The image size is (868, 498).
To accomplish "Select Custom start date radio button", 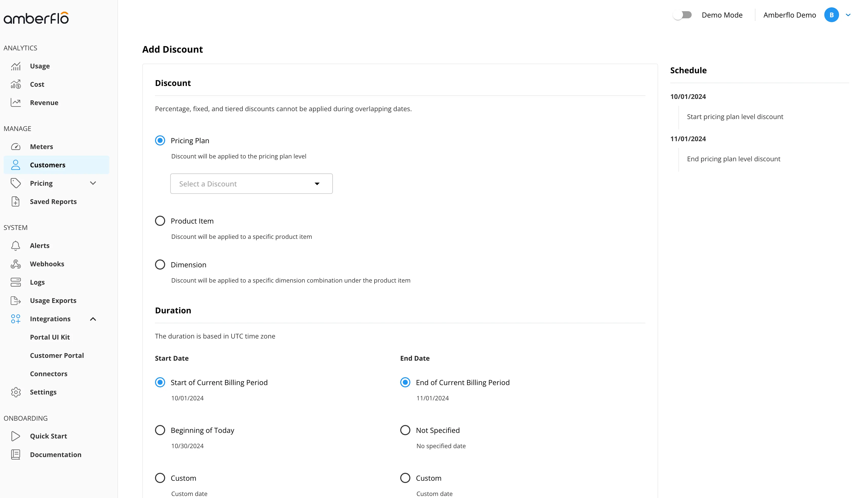I will click(x=160, y=478).
